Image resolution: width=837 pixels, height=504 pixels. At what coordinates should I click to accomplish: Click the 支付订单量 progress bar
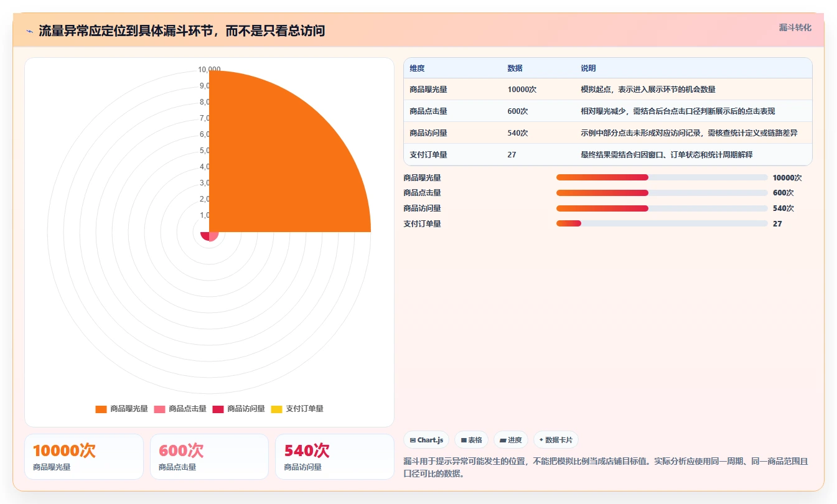click(x=662, y=223)
